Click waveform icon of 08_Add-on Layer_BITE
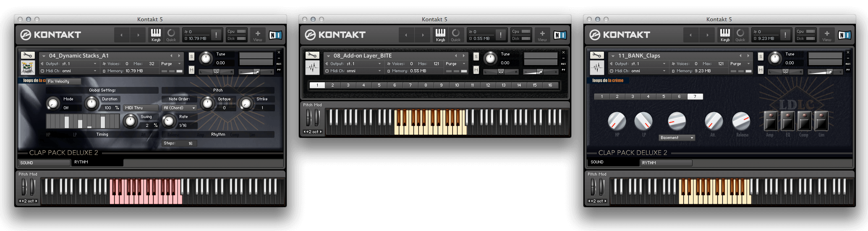This screenshot has width=868, height=231. click(x=312, y=68)
